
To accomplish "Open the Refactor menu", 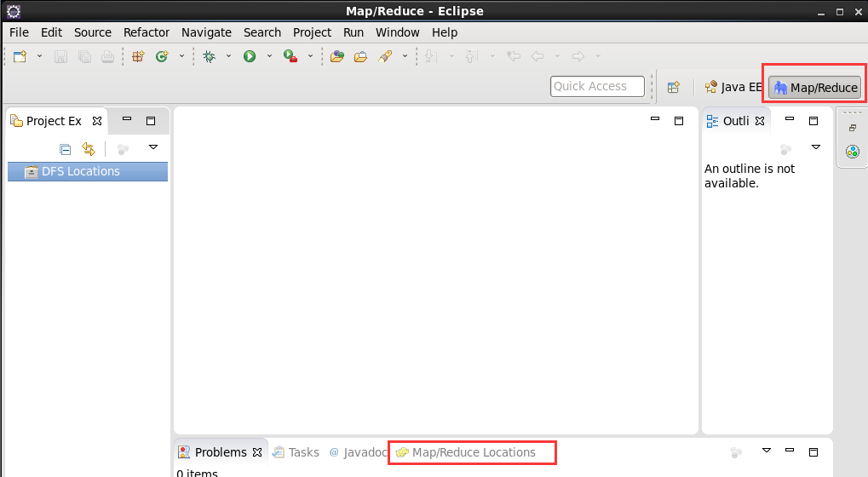I will point(147,32).
